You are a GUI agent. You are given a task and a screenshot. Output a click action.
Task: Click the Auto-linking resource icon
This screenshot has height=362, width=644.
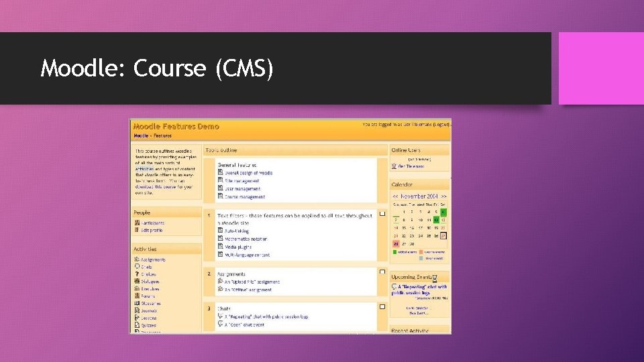[x=220, y=230]
